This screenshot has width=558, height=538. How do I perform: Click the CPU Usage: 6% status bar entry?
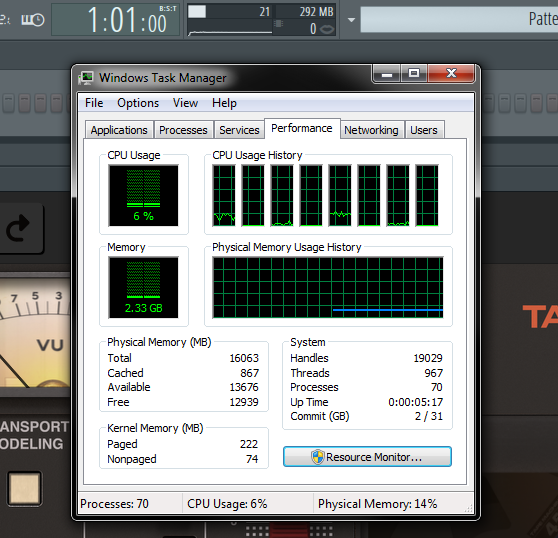click(227, 504)
